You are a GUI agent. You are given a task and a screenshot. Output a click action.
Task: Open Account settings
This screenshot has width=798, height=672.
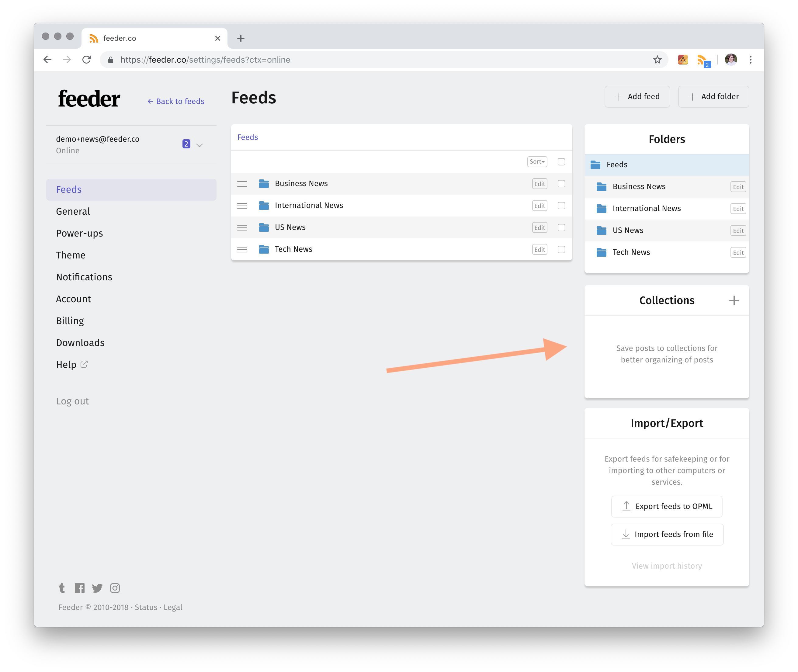point(131,299)
